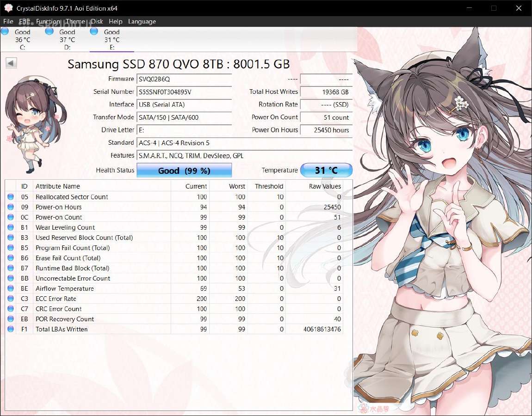Click the CrystalDiskInfo app icon in title bar
The width and height of the screenshot is (532, 416).
(8, 8)
